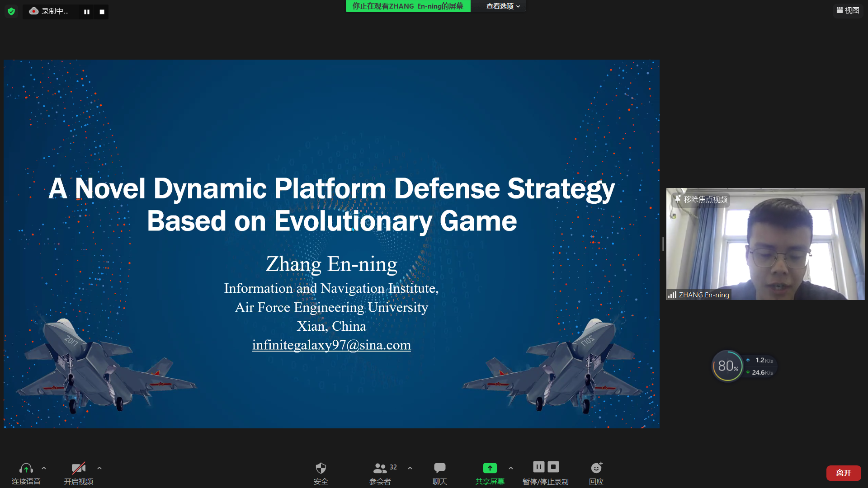Click the red 离开 leave meeting button

[844, 473]
